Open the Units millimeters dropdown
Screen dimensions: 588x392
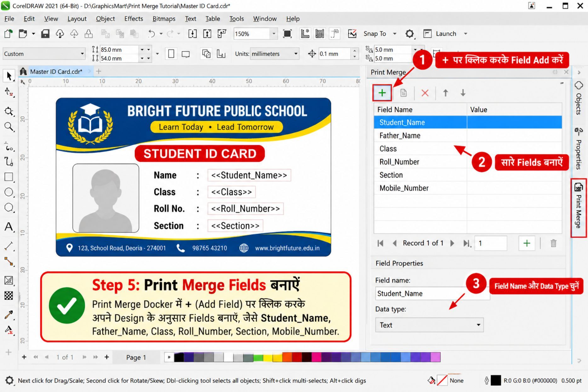[x=296, y=54]
